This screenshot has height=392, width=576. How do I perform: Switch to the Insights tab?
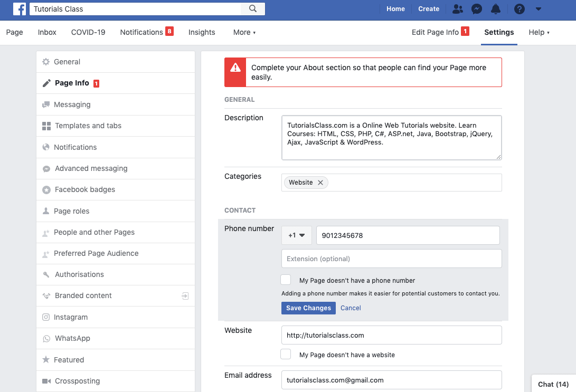pos(202,32)
